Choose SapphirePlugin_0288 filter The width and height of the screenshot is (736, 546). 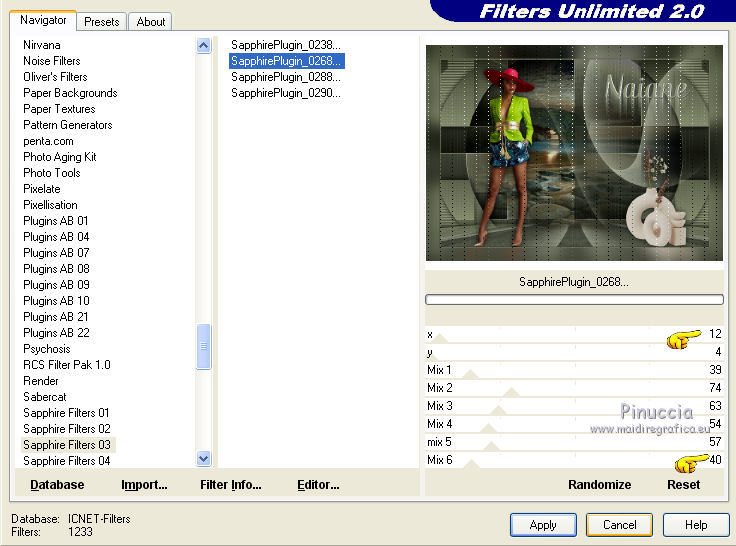tap(286, 77)
